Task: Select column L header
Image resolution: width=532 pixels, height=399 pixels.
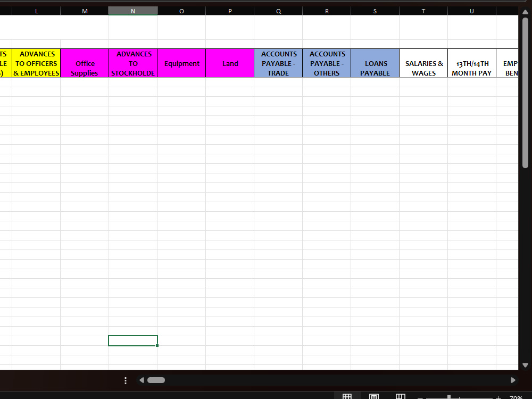Action: pyautogui.click(x=36, y=11)
